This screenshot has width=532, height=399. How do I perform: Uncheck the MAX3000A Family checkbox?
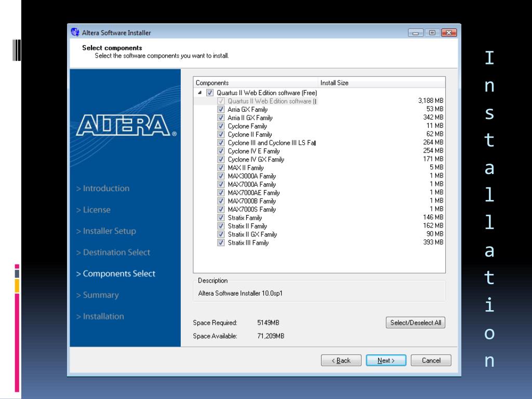(x=221, y=176)
